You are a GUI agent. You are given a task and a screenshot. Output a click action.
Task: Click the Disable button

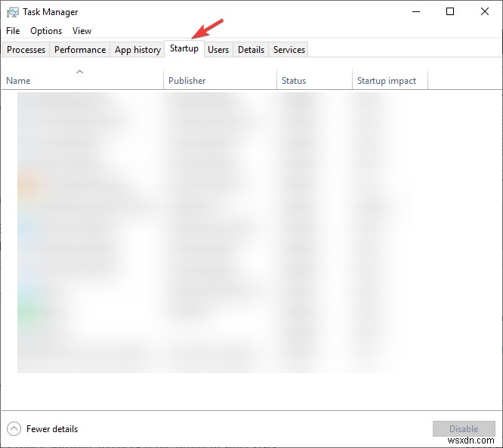pyautogui.click(x=464, y=429)
